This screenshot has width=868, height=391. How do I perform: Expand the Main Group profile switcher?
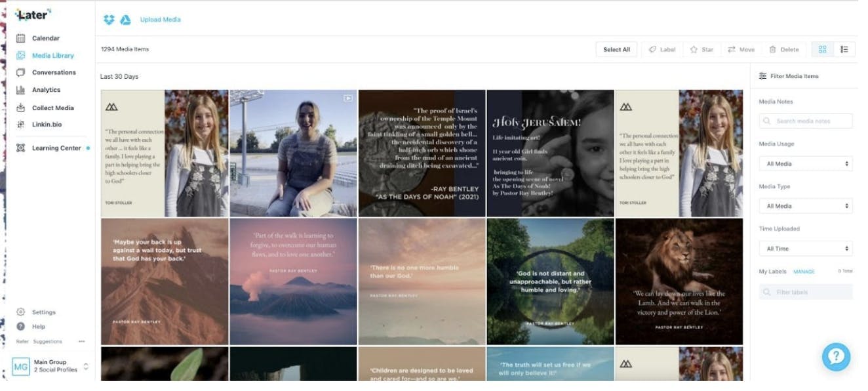pyautogui.click(x=86, y=366)
